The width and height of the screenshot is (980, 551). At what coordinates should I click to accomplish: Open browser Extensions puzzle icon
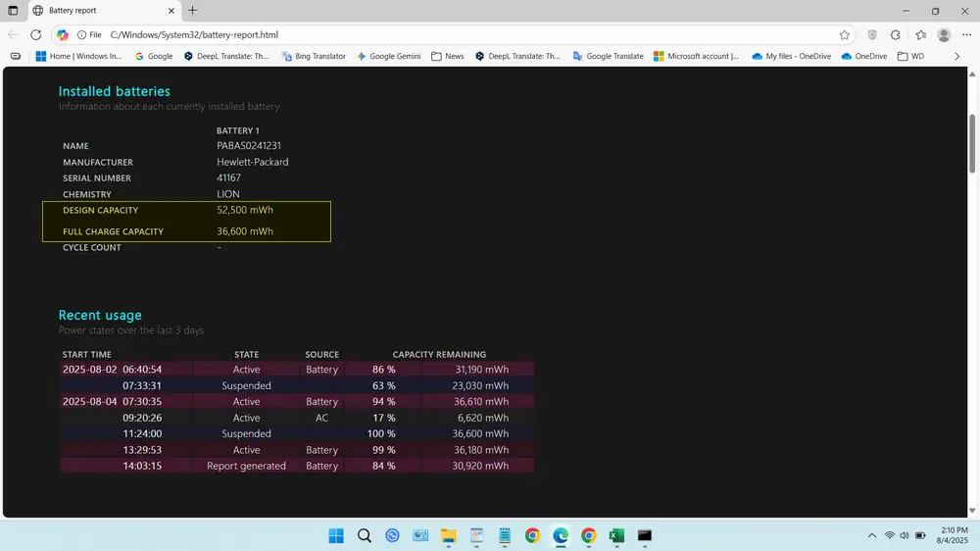click(896, 35)
